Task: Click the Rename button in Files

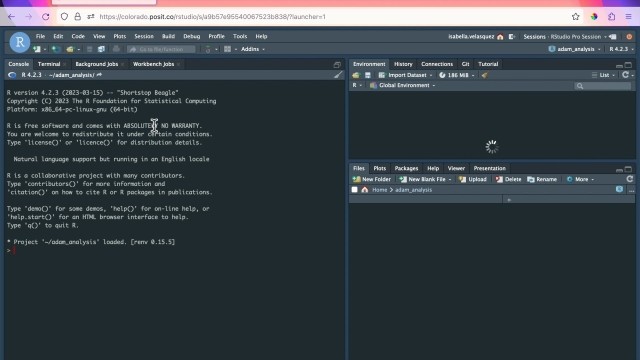Action: click(x=542, y=179)
